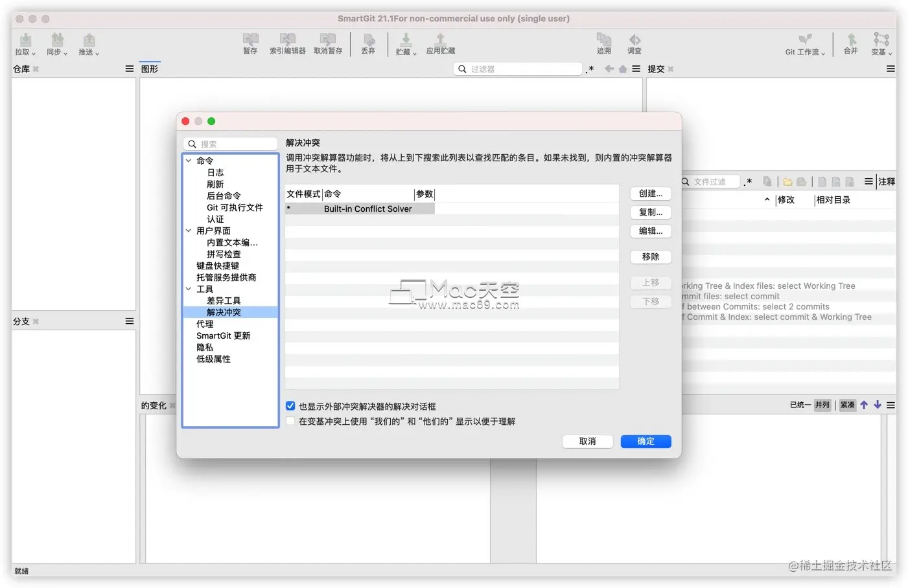Image resolution: width=908 pixels, height=588 pixels.
Task: Open the 同步 dropdown arrow
Action: pyautogui.click(x=65, y=54)
